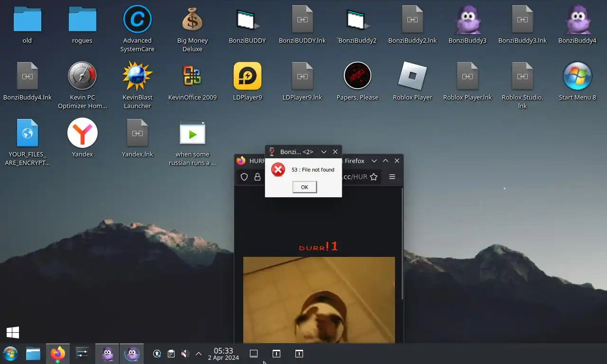Click the red error icon in dialog

[x=278, y=170]
